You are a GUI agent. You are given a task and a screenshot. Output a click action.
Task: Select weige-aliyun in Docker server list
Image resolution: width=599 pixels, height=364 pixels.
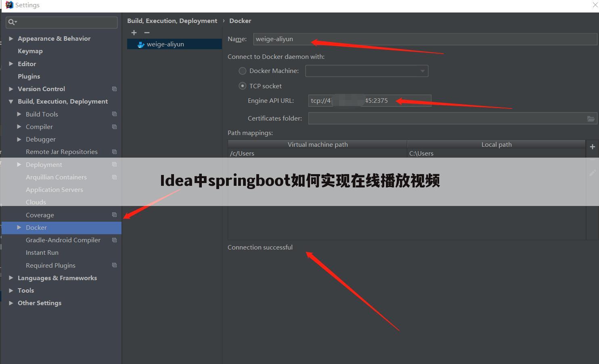click(x=174, y=44)
